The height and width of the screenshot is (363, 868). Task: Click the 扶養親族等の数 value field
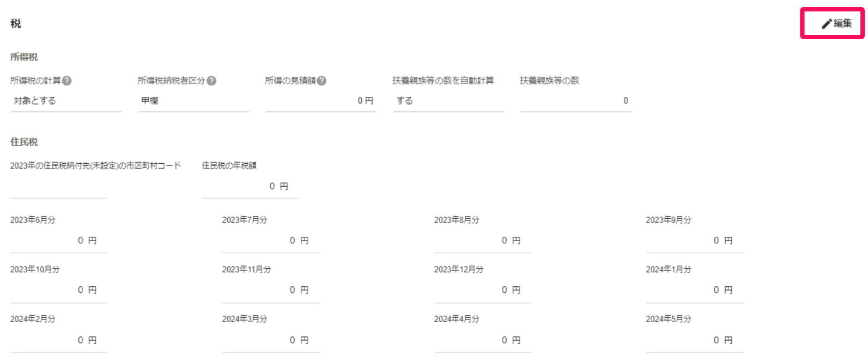coord(576,101)
